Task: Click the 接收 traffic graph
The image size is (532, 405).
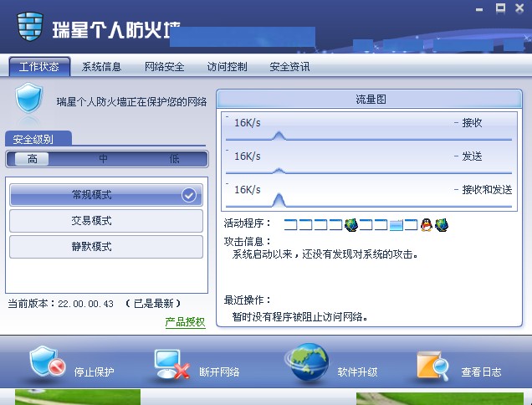Action: click(369, 128)
